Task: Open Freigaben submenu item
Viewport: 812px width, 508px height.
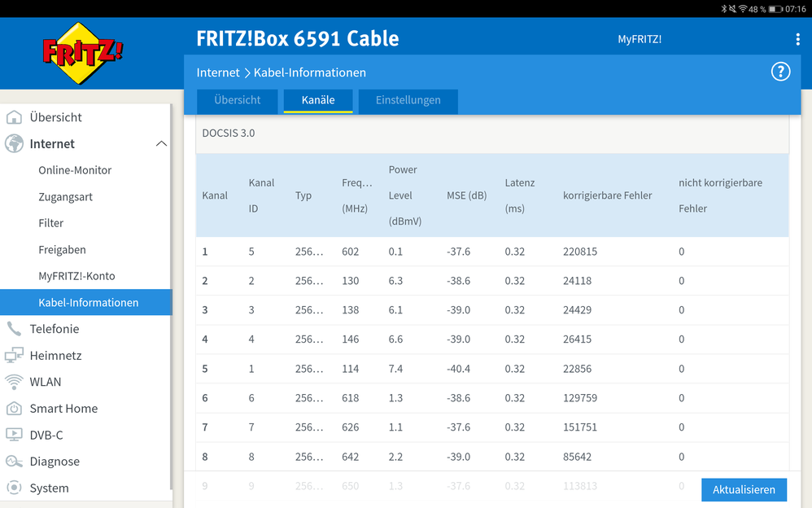Action: click(x=62, y=250)
